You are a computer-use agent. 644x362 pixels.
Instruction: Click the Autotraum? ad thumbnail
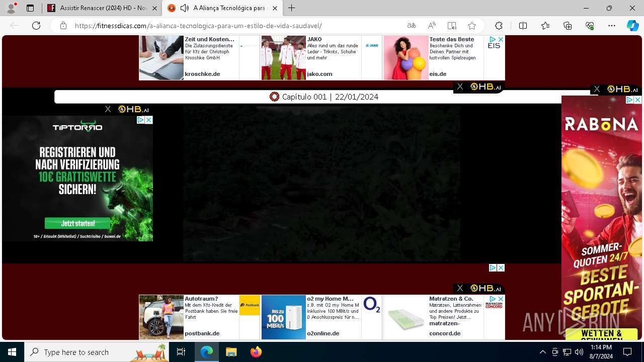pos(161,317)
